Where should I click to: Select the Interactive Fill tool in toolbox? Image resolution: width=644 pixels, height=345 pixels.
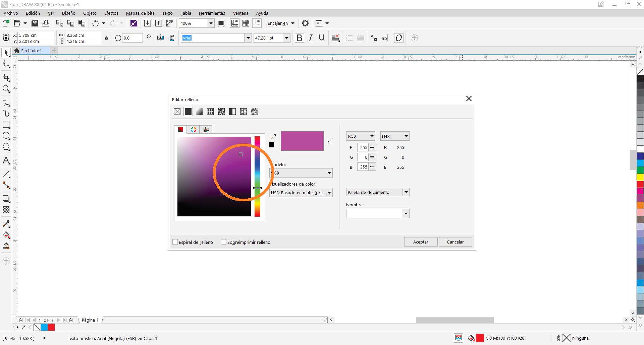click(x=6, y=234)
